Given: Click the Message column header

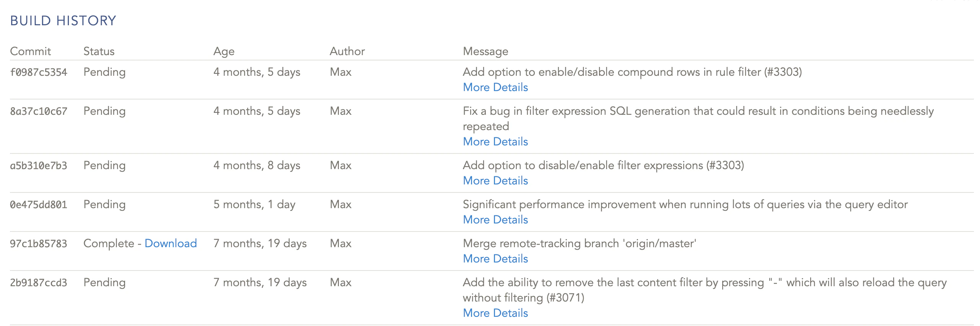Looking at the screenshot, I should (x=485, y=51).
